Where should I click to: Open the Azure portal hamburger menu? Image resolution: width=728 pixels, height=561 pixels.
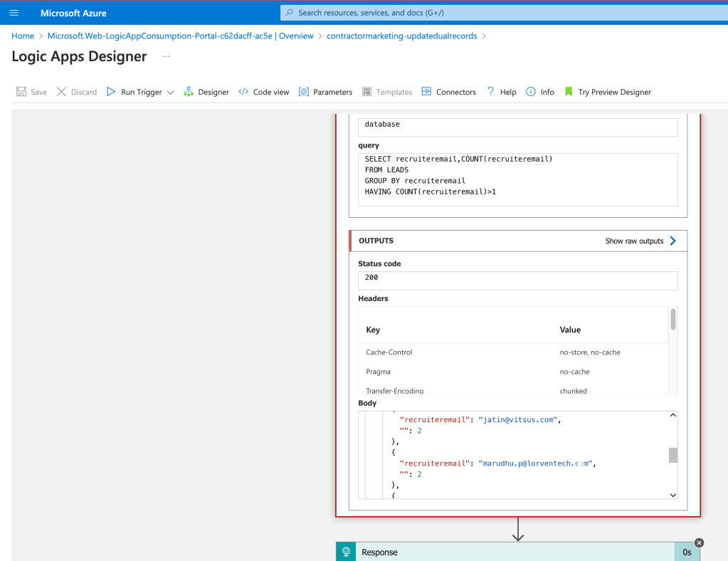[14, 13]
